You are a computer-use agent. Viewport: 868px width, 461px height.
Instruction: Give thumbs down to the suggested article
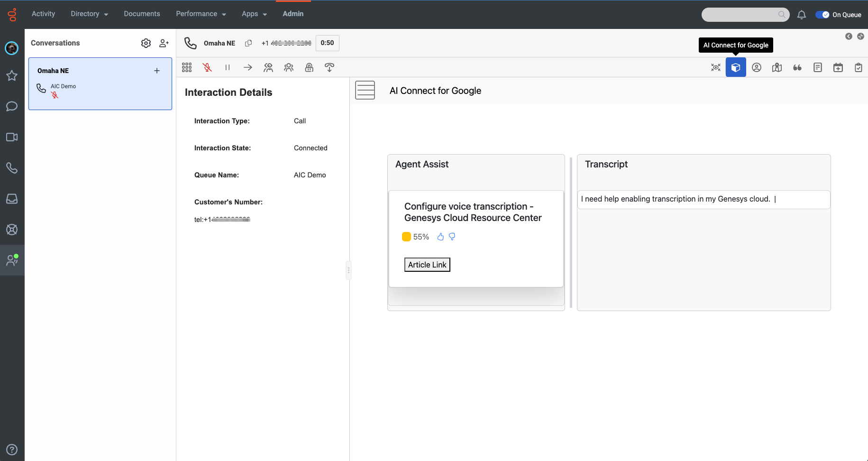[x=452, y=237]
